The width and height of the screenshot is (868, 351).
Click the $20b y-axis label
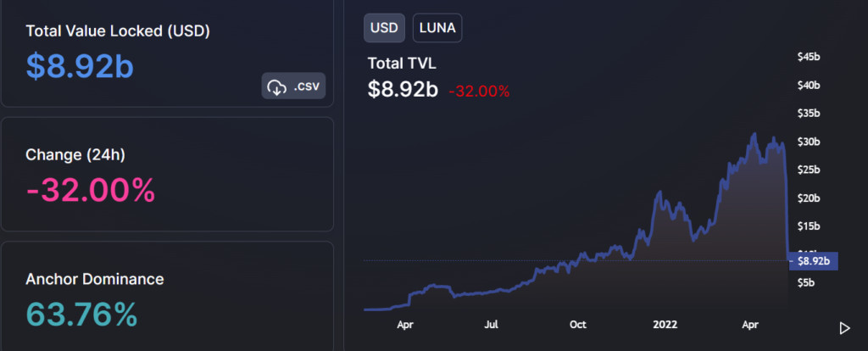pyautogui.click(x=810, y=198)
